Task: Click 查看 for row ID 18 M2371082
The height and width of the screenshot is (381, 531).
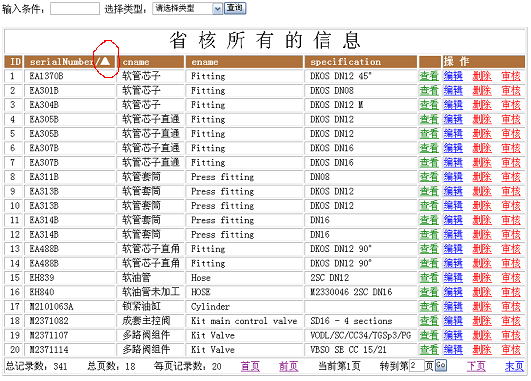Action: (429, 321)
